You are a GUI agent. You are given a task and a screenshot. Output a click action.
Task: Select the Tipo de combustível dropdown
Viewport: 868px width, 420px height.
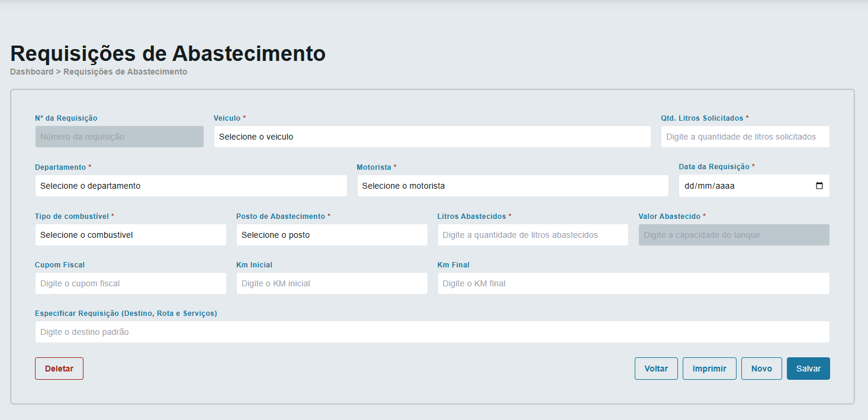130,235
